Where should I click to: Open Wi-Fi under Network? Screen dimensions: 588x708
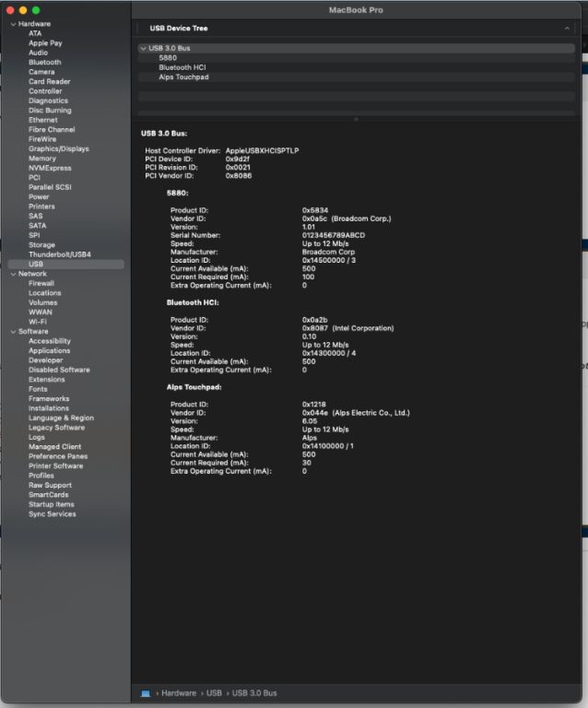(x=38, y=322)
